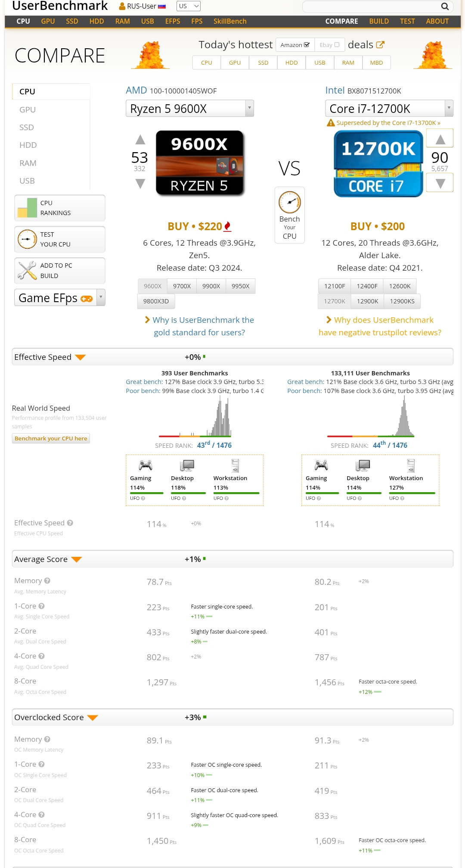This screenshot has width=465, height=868.
Task: Click the Ryzen speed distribution histogram
Action: [x=195, y=417]
